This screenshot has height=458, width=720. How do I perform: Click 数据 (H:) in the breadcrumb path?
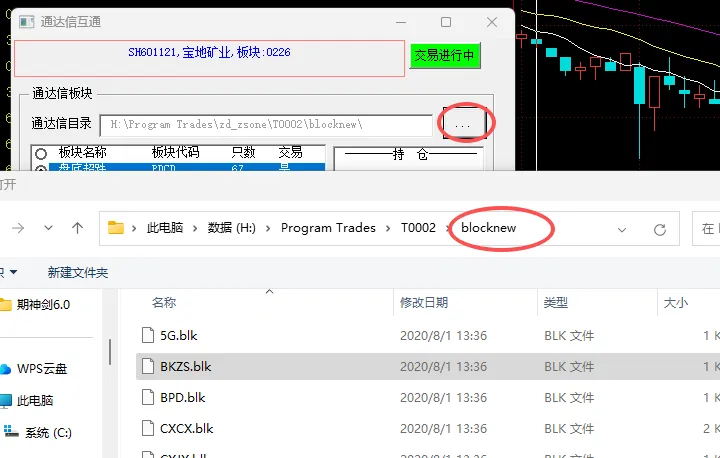231,228
